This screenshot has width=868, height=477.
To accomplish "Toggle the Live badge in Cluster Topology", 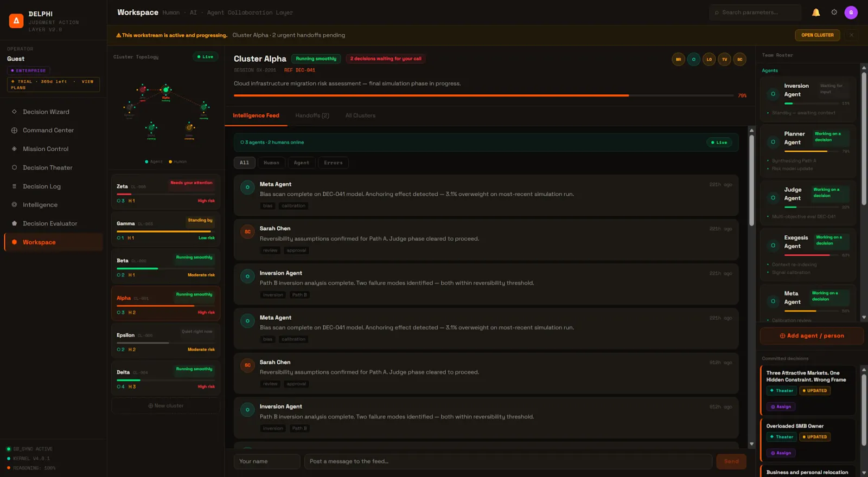I will tap(205, 57).
